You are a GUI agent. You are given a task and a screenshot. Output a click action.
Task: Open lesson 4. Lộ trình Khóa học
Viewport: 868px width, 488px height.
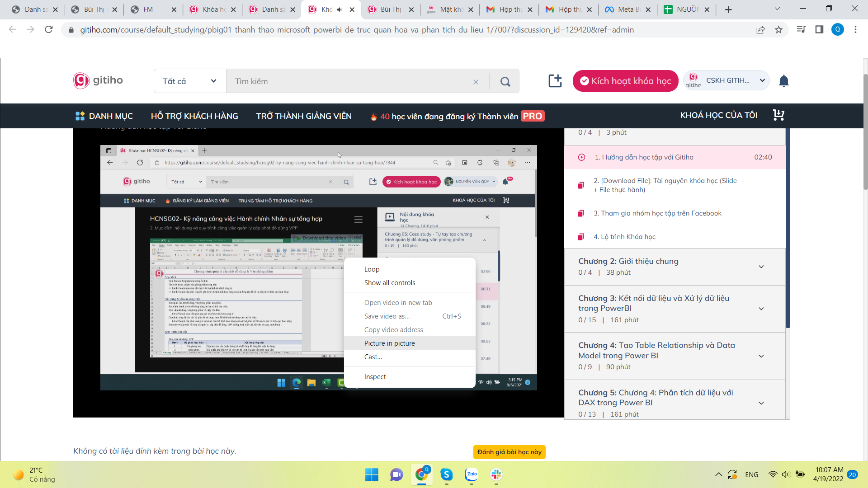(675, 237)
